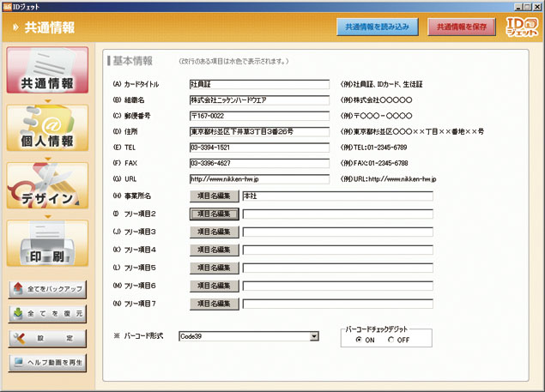Click the example text (例)TEL:01-2345-6789
This screenshot has height=392, width=545.
tap(373, 148)
